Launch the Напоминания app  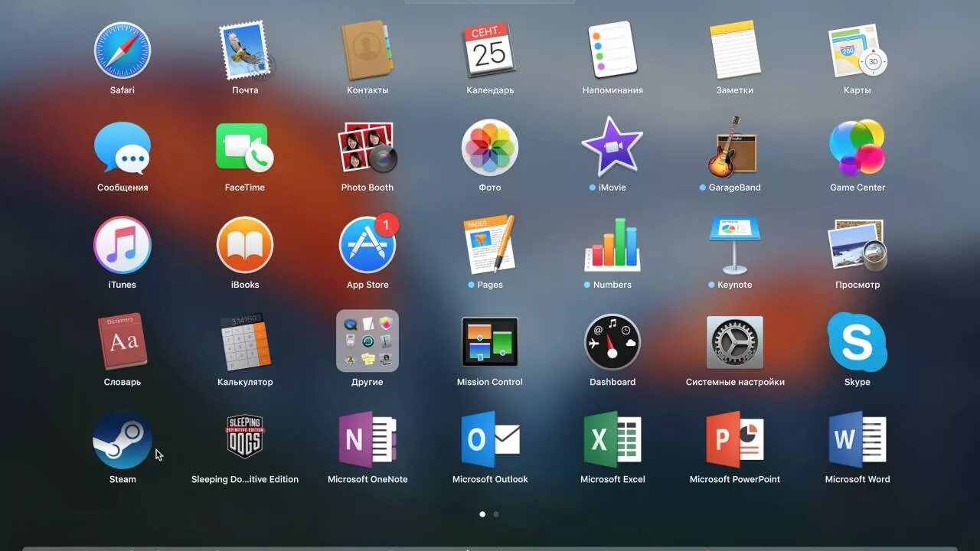tap(612, 51)
